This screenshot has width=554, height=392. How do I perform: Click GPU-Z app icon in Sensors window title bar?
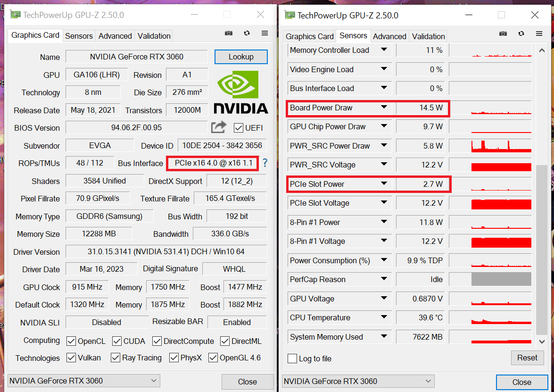(x=289, y=15)
